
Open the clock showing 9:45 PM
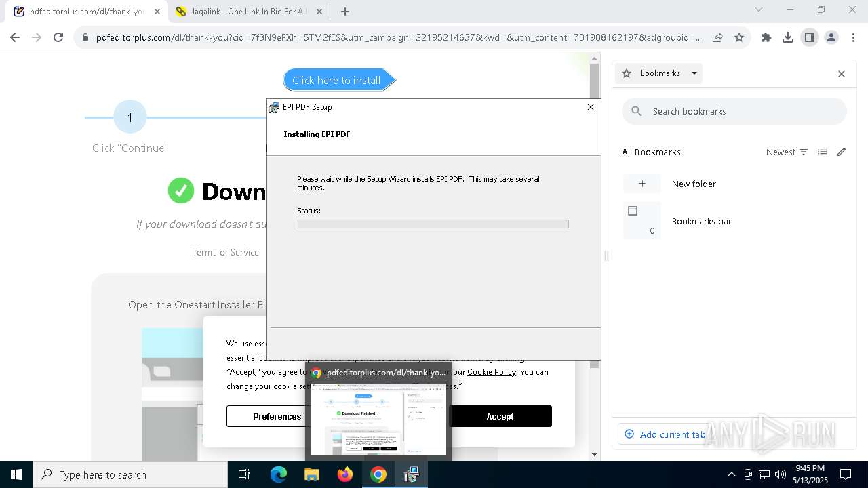tap(810, 474)
